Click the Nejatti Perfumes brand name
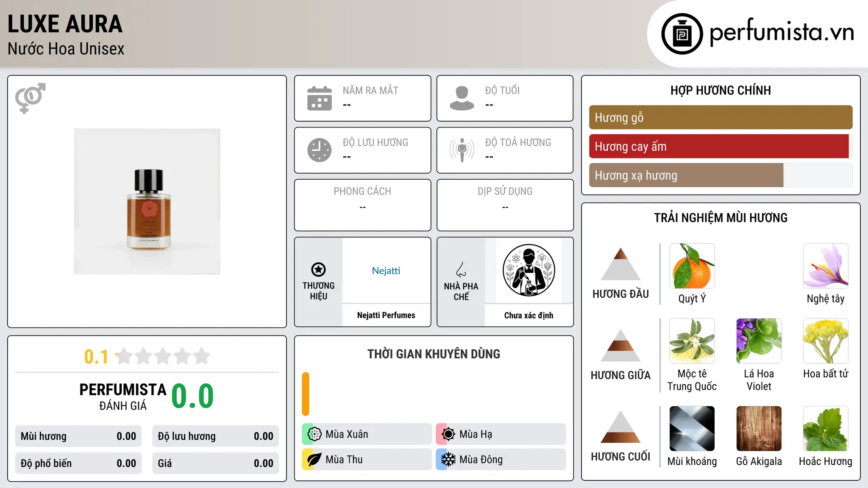Viewport: 868px width, 488px height. [x=386, y=315]
